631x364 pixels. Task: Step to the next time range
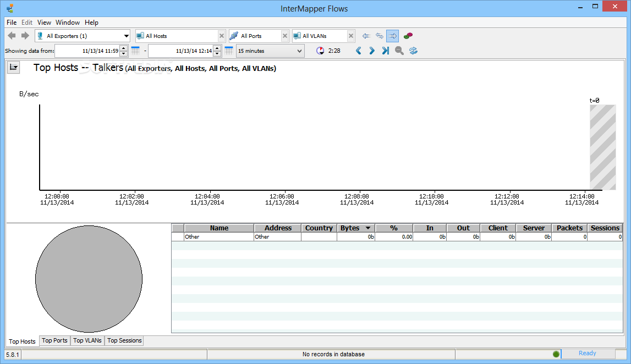372,51
